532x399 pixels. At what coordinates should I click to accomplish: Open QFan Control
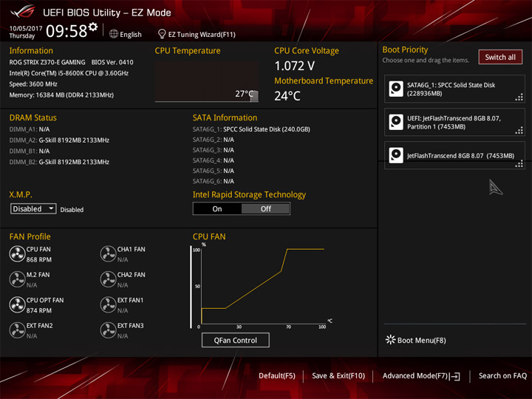[x=236, y=340]
